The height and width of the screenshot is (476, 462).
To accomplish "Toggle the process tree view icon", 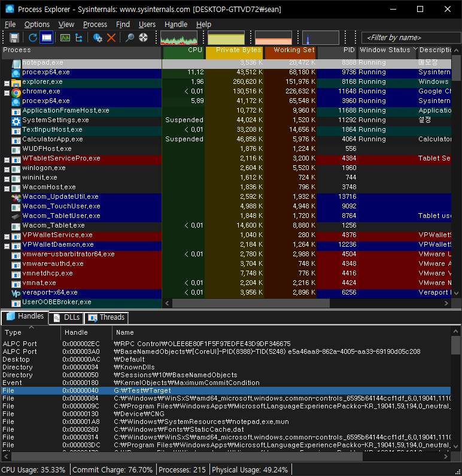I will coord(79,38).
